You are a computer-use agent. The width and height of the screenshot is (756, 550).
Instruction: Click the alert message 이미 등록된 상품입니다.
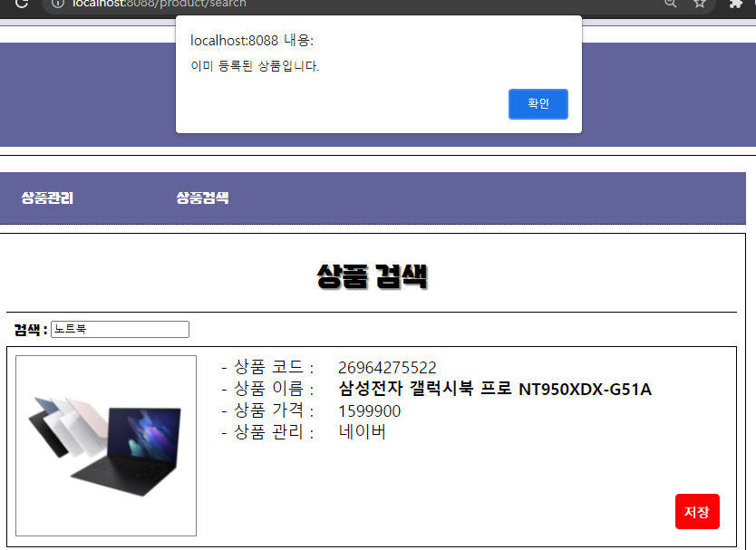coord(255,66)
